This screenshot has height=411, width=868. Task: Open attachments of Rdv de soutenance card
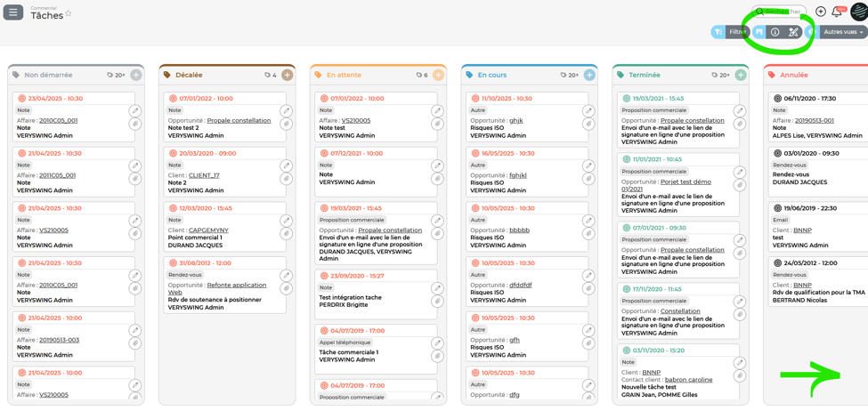coord(286,288)
